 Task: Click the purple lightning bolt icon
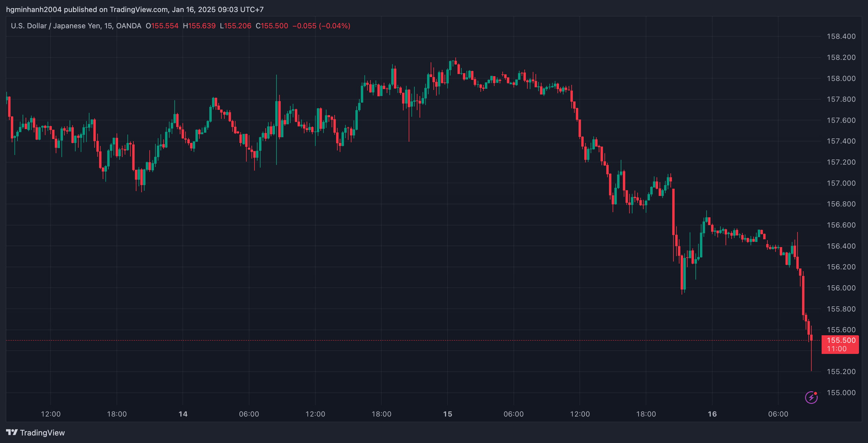click(811, 398)
